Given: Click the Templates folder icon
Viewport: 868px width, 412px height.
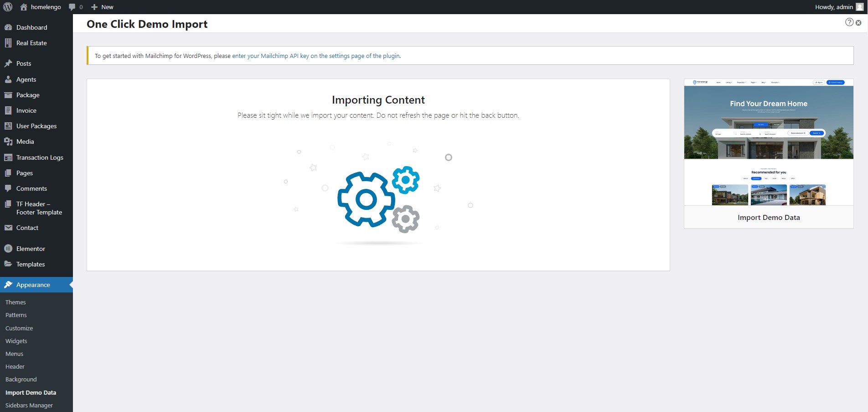Looking at the screenshot, I should tap(8, 264).
